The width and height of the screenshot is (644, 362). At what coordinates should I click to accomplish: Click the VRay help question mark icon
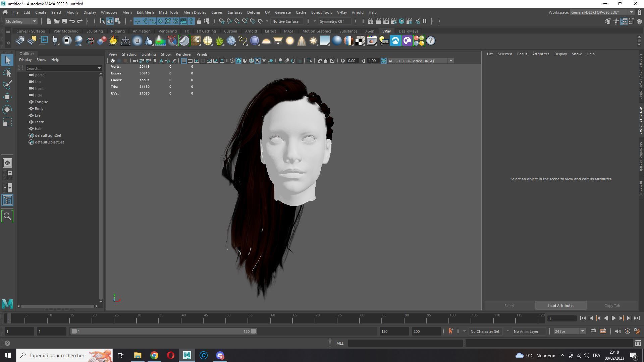[431, 41]
